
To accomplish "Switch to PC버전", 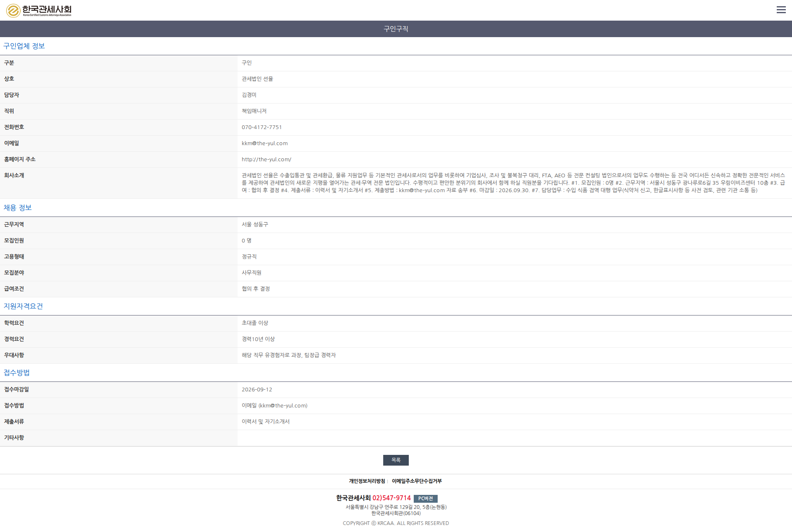I will (425, 499).
